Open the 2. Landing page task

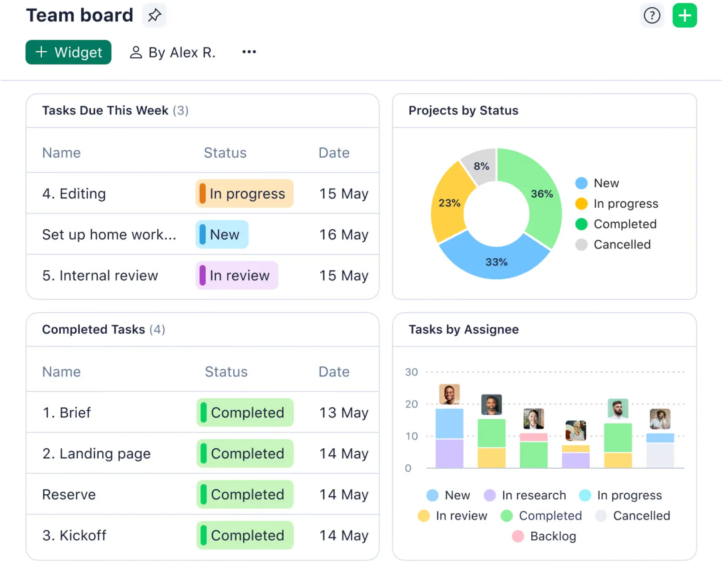click(96, 454)
